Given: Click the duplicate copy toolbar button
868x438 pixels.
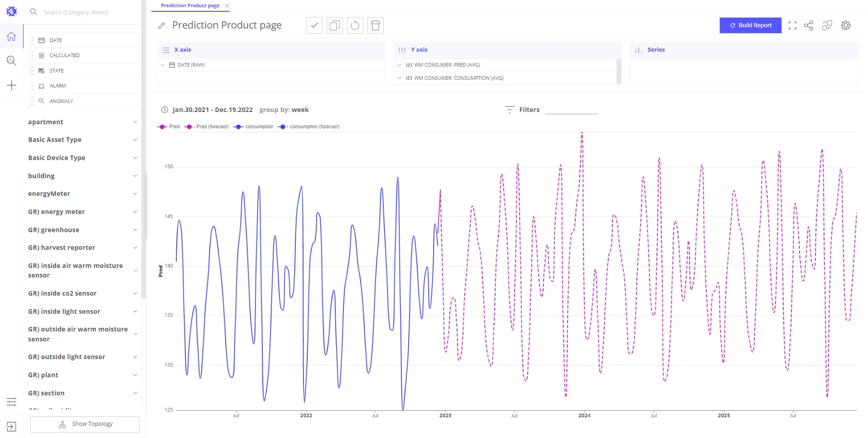Looking at the screenshot, I should 335,25.
